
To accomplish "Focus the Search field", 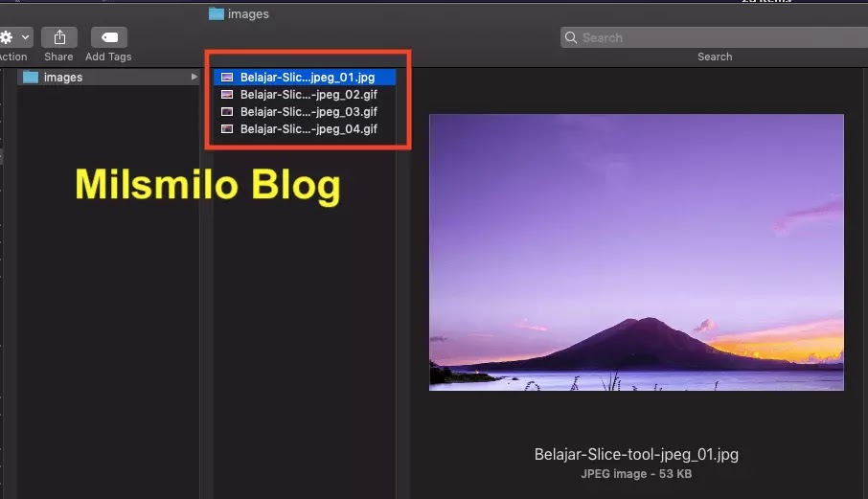I will pos(714,37).
